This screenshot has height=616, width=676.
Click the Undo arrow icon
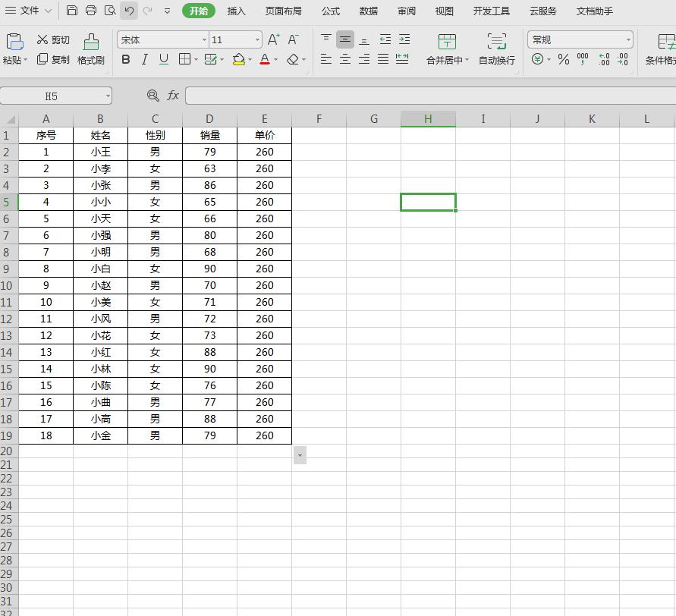click(129, 11)
